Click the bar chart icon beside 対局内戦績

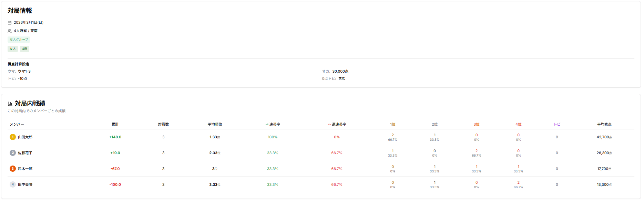click(10, 104)
